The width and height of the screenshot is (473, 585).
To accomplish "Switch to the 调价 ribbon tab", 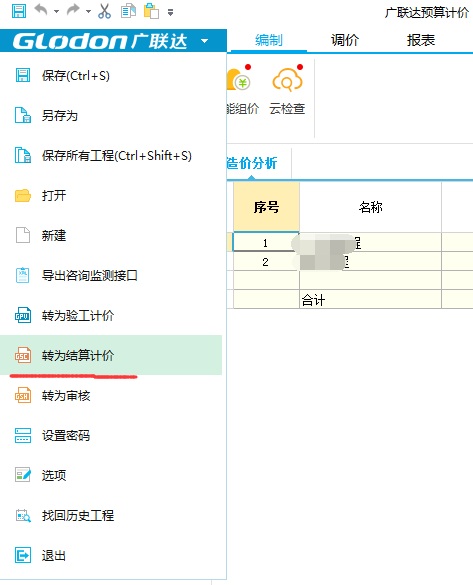I will (345, 40).
